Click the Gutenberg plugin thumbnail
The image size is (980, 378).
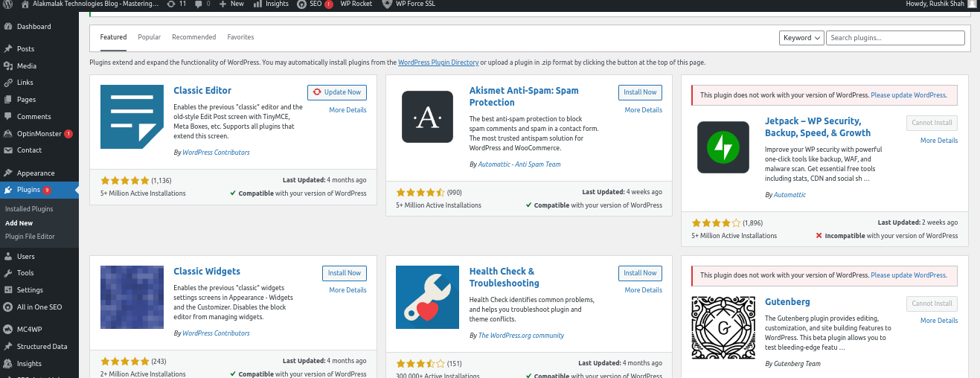point(723,327)
